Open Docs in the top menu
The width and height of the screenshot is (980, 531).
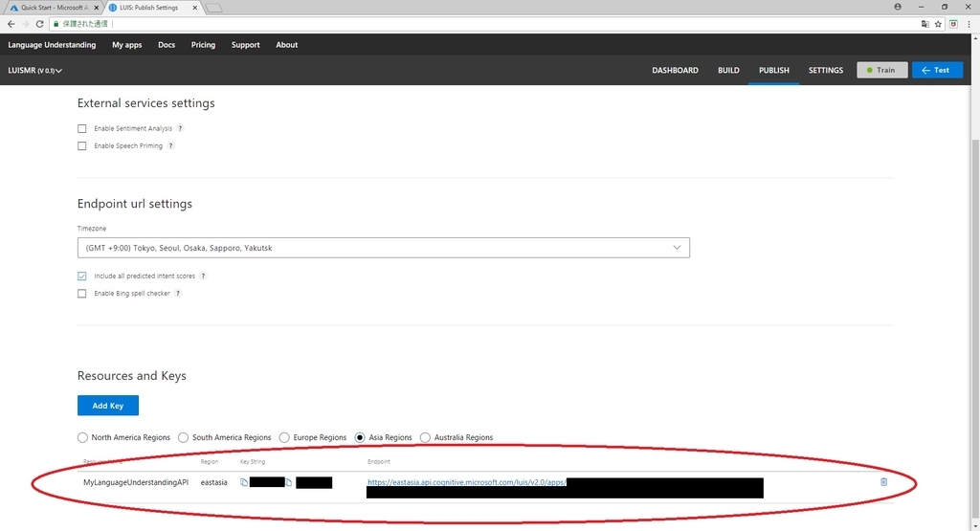tap(167, 45)
